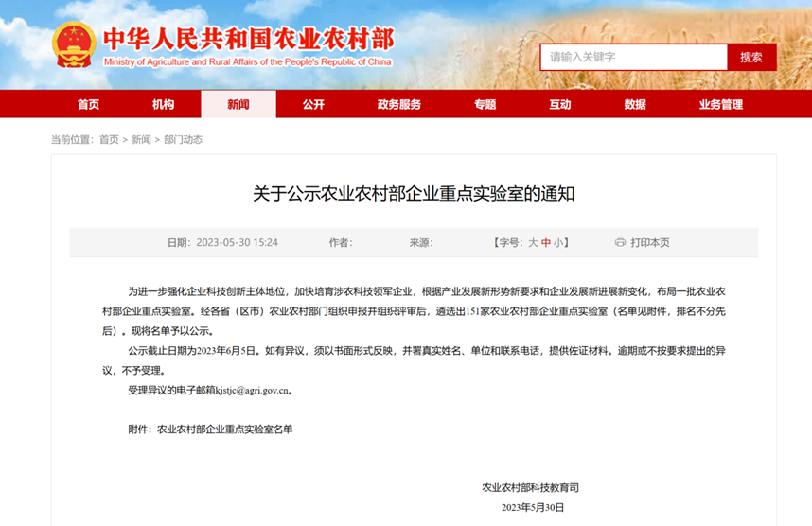Click the signature 农业农村部科技教育司

pos(530,488)
